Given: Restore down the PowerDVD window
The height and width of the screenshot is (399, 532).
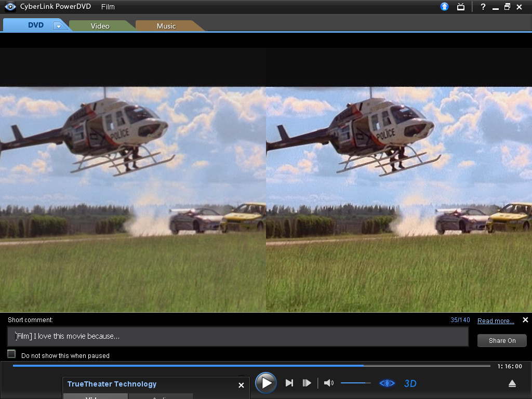Looking at the screenshot, I should click(x=507, y=7).
